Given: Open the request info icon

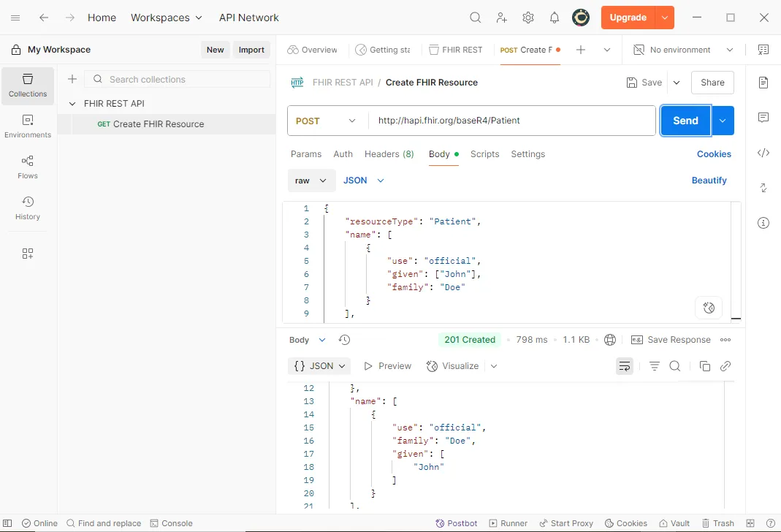Looking at the screenshot, I should pyautogui.click(x=763, y=223).
